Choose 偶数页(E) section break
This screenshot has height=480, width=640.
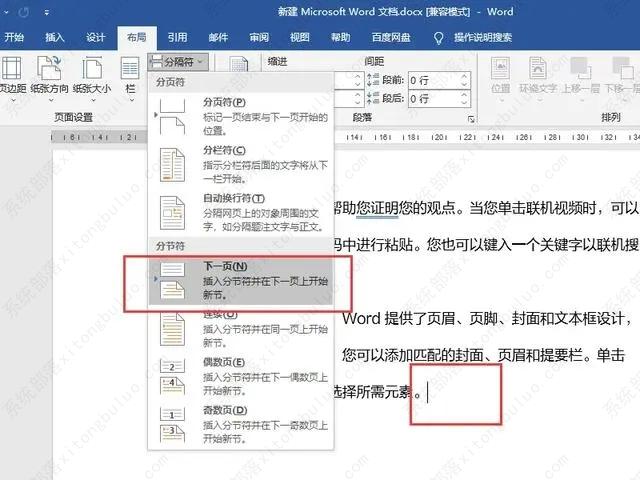pos(241,376)
